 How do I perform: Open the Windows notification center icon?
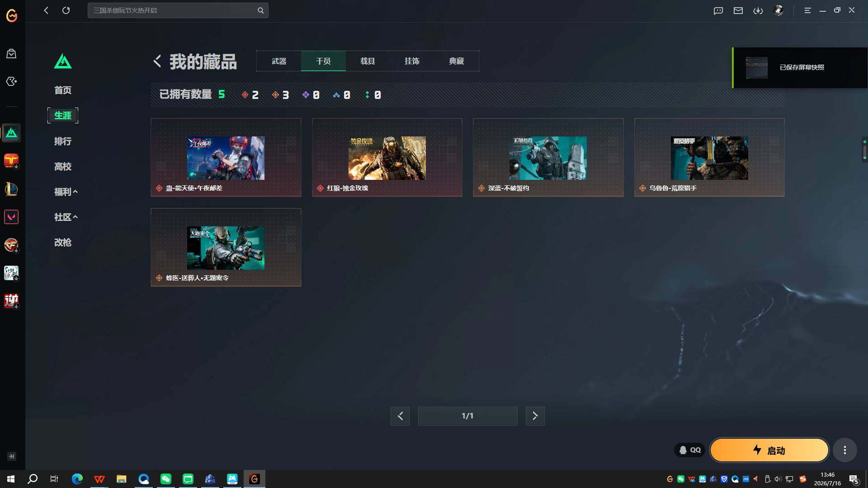coord(854,479)
